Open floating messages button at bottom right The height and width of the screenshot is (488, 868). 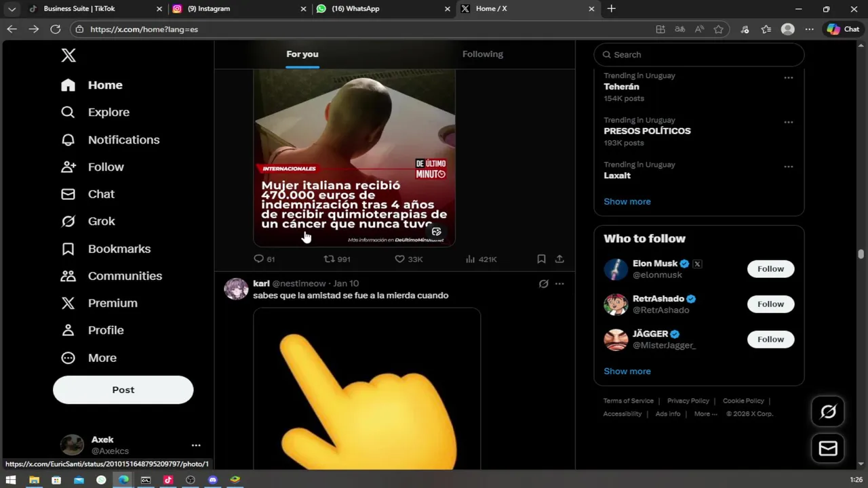pyautogui.click(x=828, y=448)
